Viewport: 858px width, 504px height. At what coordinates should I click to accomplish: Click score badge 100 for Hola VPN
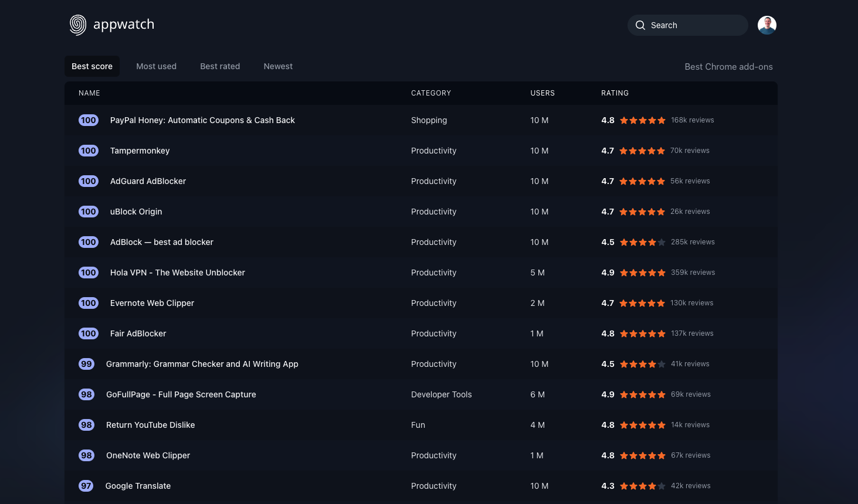(89, 273)
